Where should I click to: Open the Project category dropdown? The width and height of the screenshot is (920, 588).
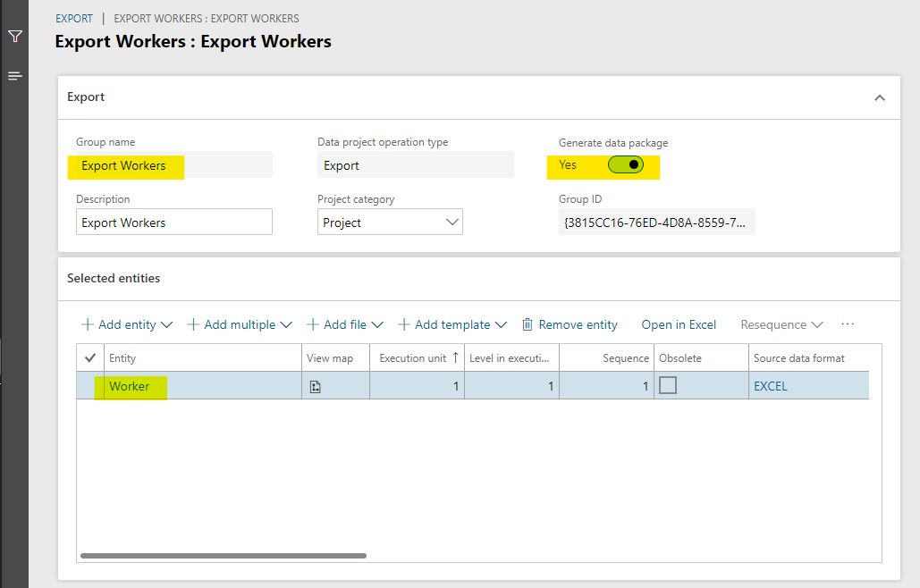(452, 222)
